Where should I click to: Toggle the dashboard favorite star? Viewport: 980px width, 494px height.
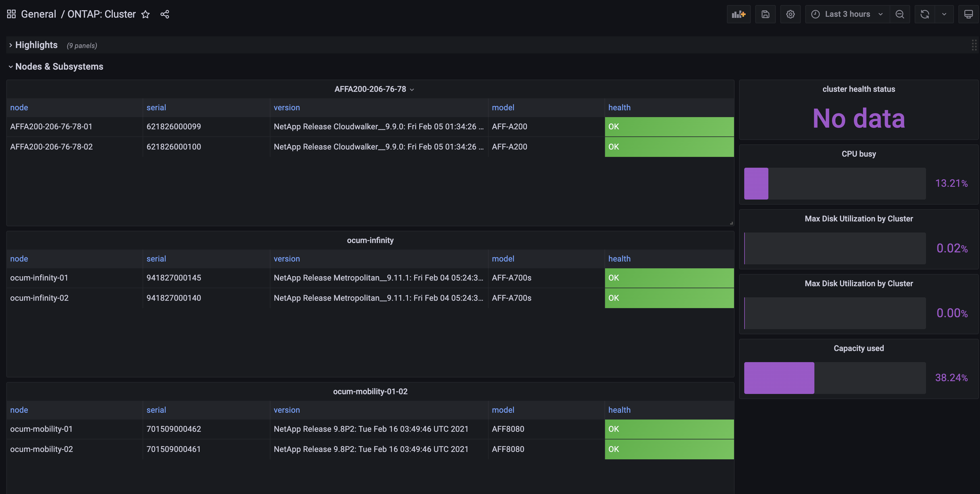pyautogui.click(x=146, y=14)
